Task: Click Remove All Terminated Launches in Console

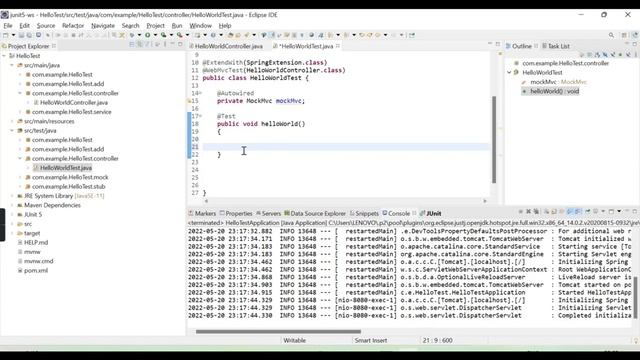Action: coord(536,211)
